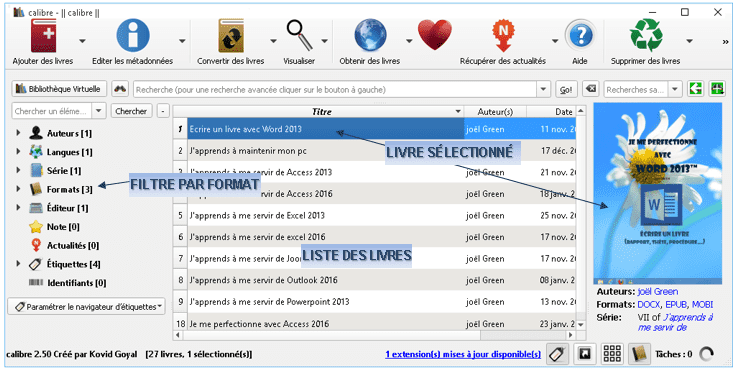The image size is (733, 370).
Task: Open the J'apprends à me servir de series link
Action: (676, 322)
